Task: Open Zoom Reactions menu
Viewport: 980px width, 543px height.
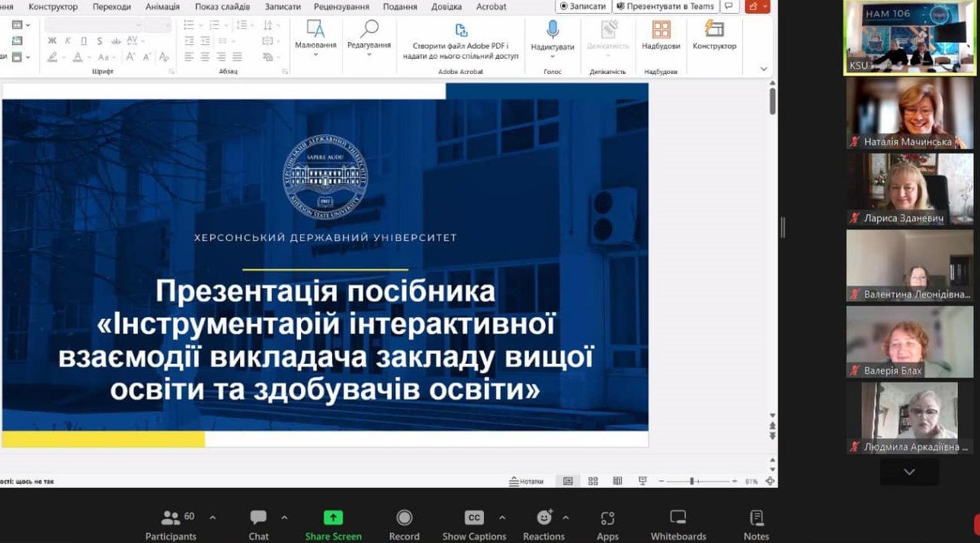Action: 543,525
